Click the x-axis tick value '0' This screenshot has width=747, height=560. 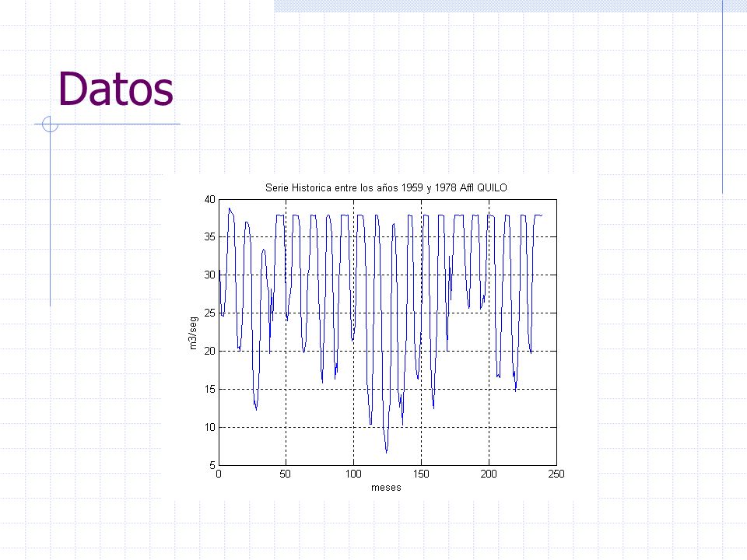tap(219, 474)
